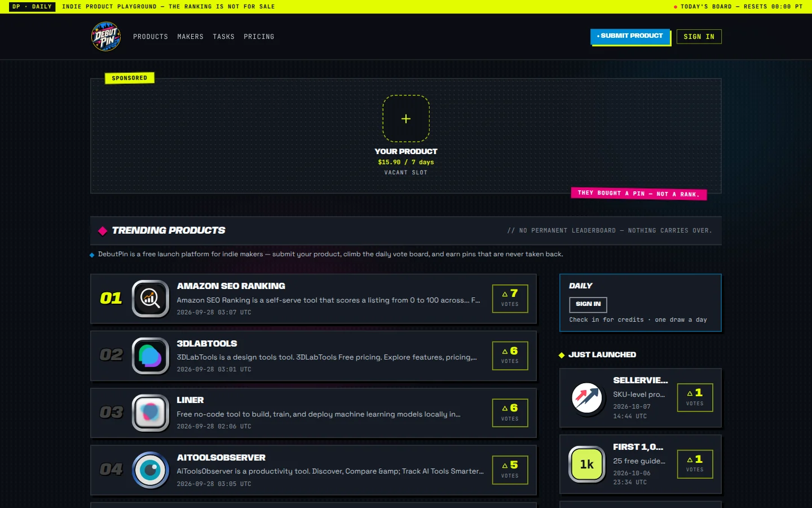The height and width of the screenshot is (508, 812).
Task: Click the Submit Product button
Action: (630, 36)
